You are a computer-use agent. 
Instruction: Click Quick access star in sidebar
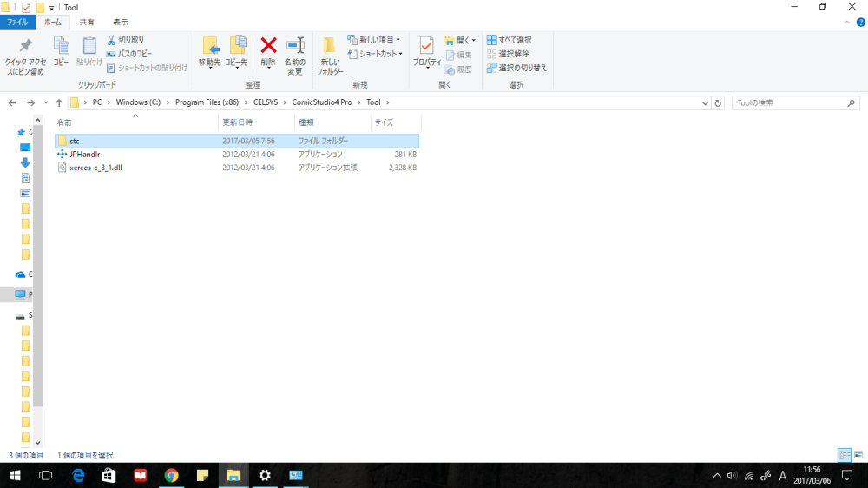point(21,132)
